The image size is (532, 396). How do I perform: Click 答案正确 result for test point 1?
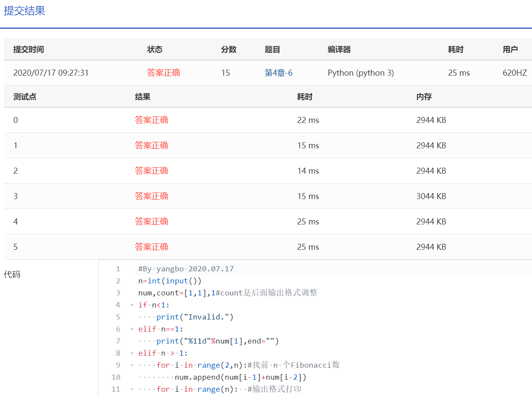tap(151, 145)
